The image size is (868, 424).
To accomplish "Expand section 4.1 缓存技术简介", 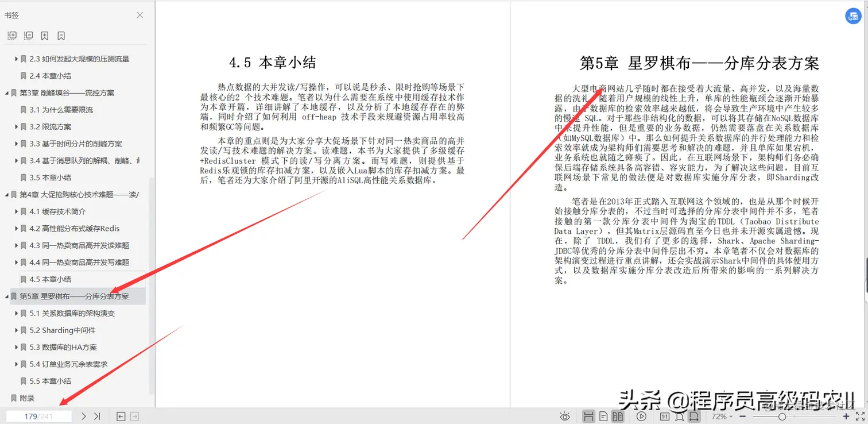I will [16, 211].
